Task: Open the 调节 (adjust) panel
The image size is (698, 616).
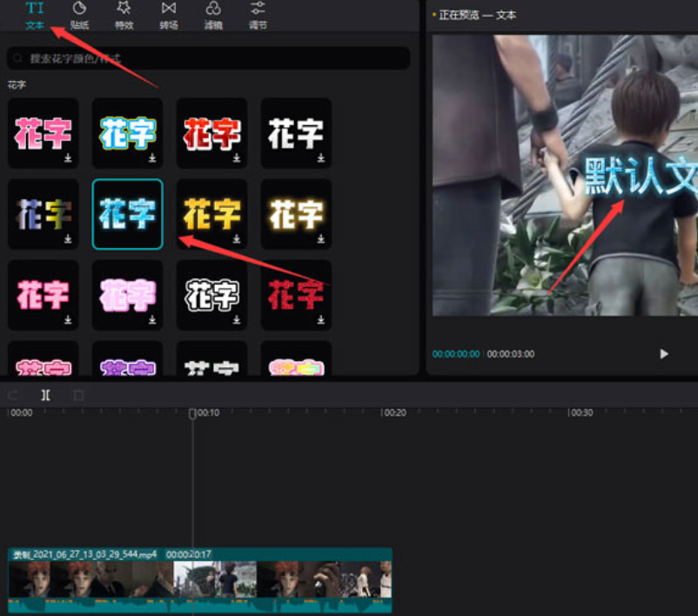Action: click(x=258, y=15)
